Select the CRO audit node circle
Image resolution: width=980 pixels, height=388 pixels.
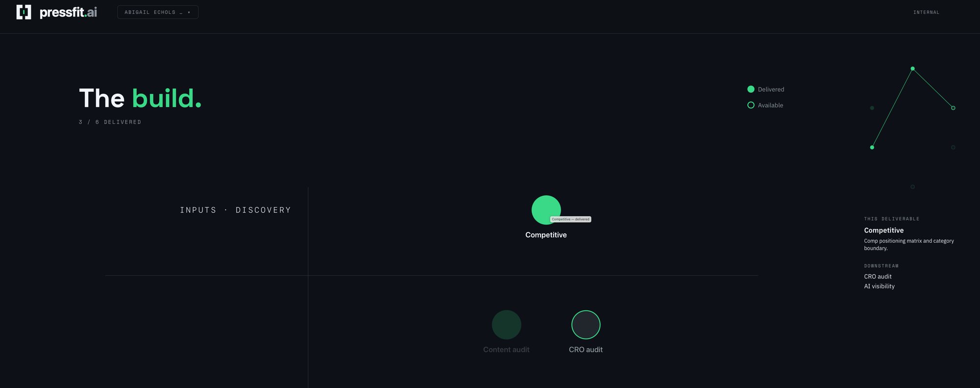(586, 325)
